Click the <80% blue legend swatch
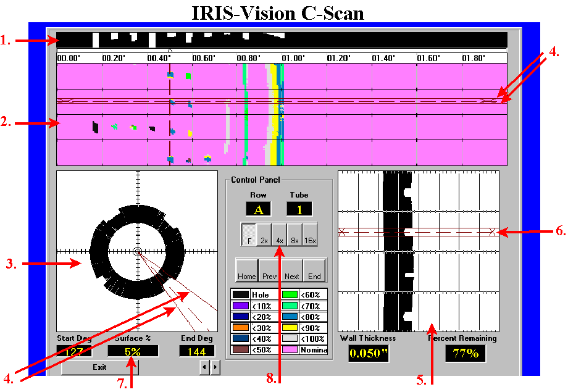Viewport: 568px width, 392px height. (290, 317)
